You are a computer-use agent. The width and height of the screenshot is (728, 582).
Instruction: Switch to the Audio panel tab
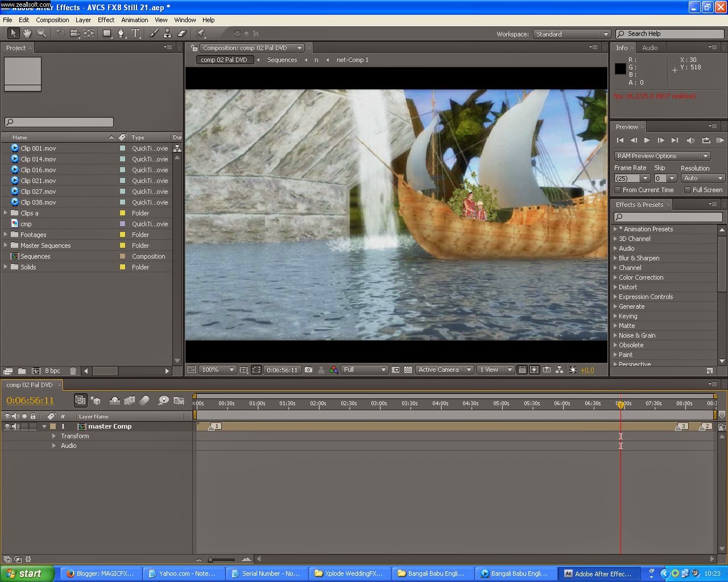650,48
